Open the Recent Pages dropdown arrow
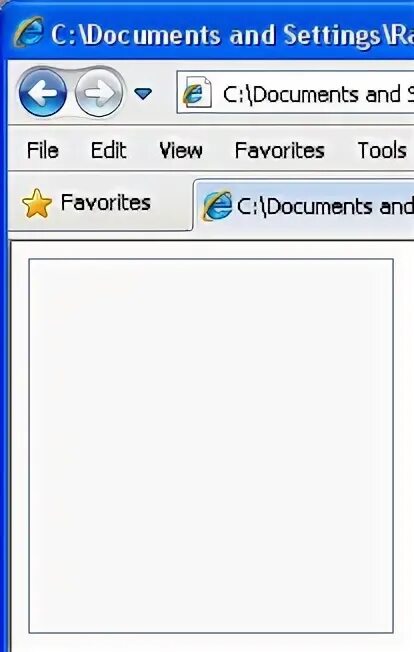 pyautogui.click(x=143, y=94)
